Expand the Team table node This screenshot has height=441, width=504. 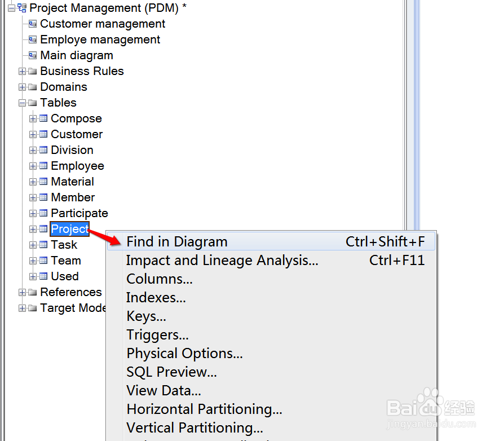point(33,261)
